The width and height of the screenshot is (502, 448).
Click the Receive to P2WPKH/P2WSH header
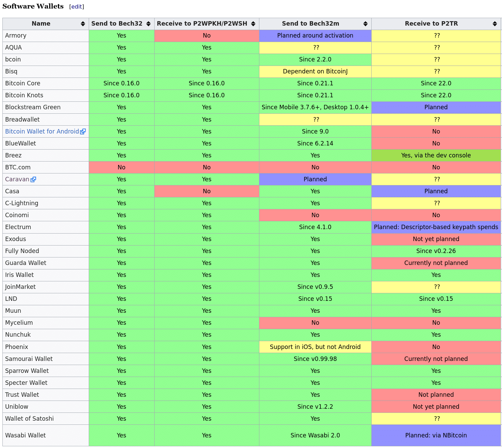(207, 24)
